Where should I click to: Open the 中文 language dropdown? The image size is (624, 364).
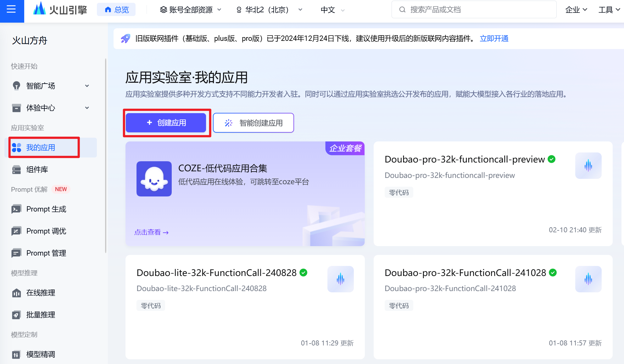point(333,10)
